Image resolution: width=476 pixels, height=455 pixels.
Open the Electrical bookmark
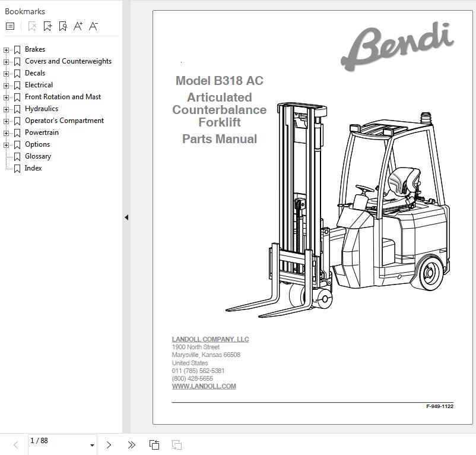coord(39,85)
